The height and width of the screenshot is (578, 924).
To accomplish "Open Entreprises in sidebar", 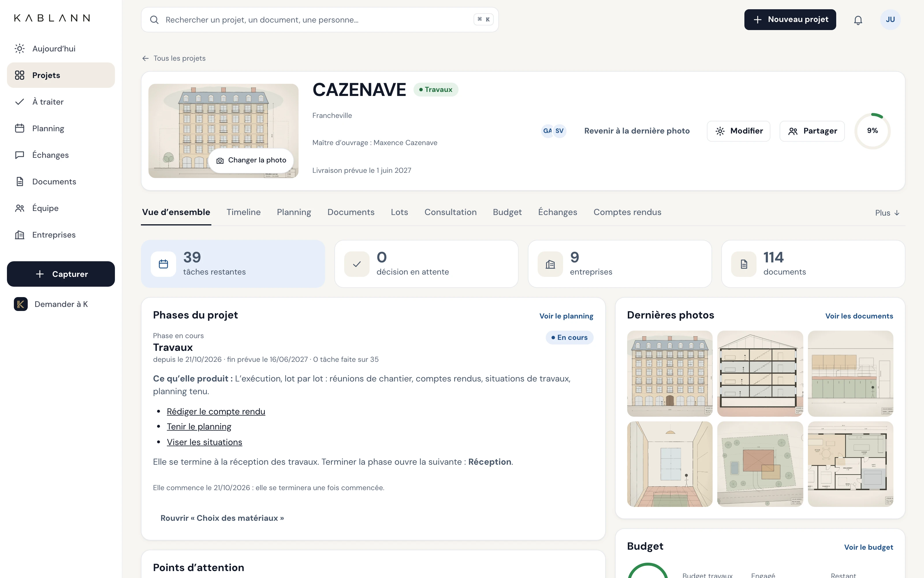I will 61,235.
